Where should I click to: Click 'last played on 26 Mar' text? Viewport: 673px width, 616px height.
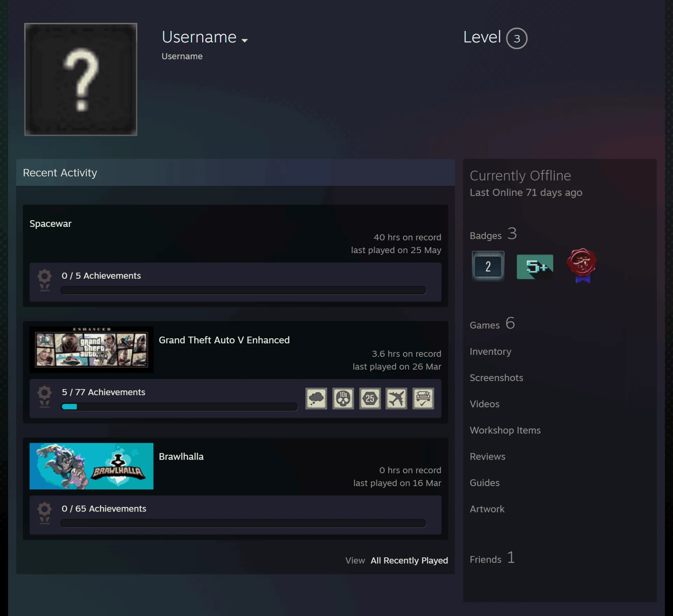click(397, 366)
